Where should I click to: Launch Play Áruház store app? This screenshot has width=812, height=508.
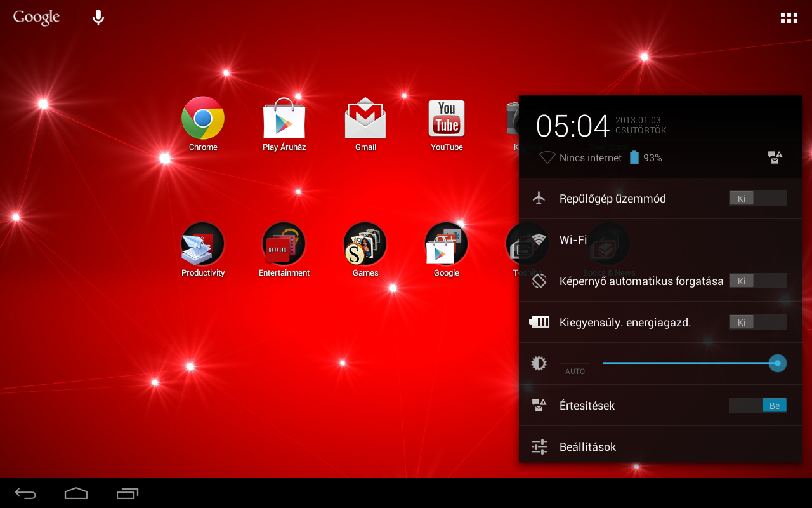[x=284, y=118]
